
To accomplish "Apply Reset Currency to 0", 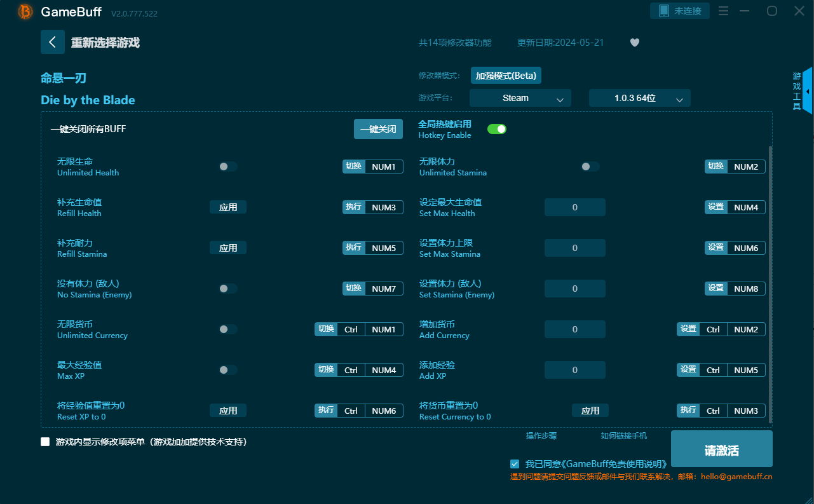I will (590, 411).
